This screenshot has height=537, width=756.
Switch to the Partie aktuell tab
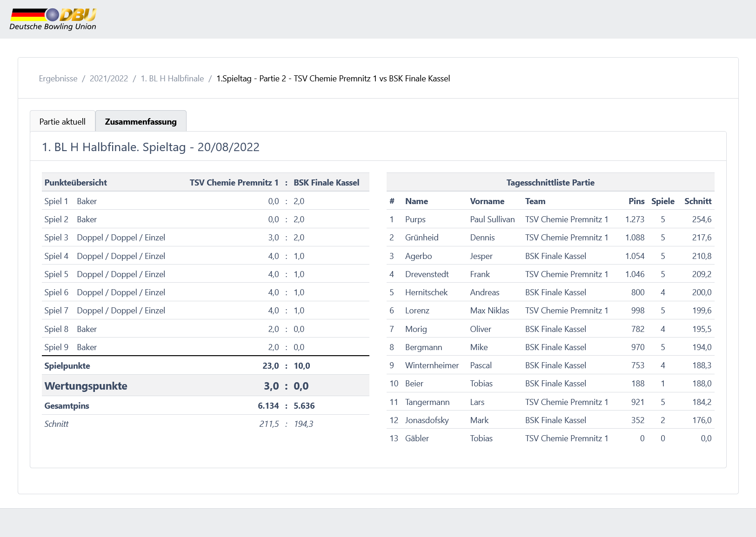pos(62,121)
